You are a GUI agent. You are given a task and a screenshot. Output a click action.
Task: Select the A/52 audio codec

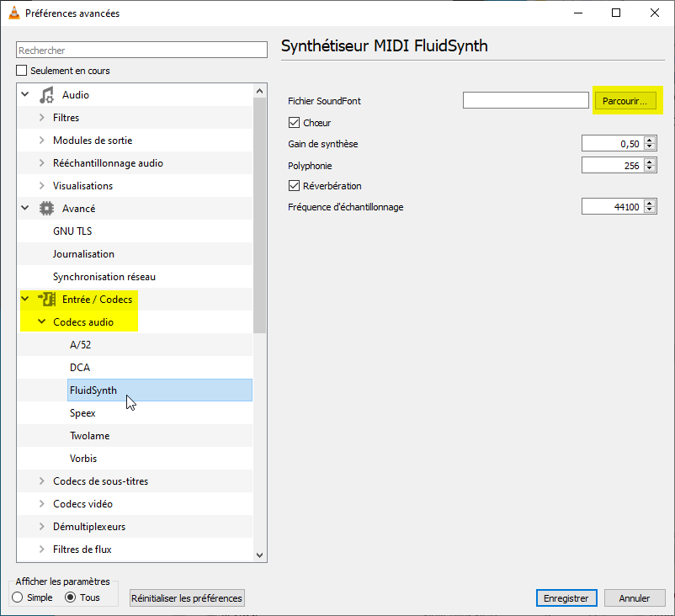(80, 345)
